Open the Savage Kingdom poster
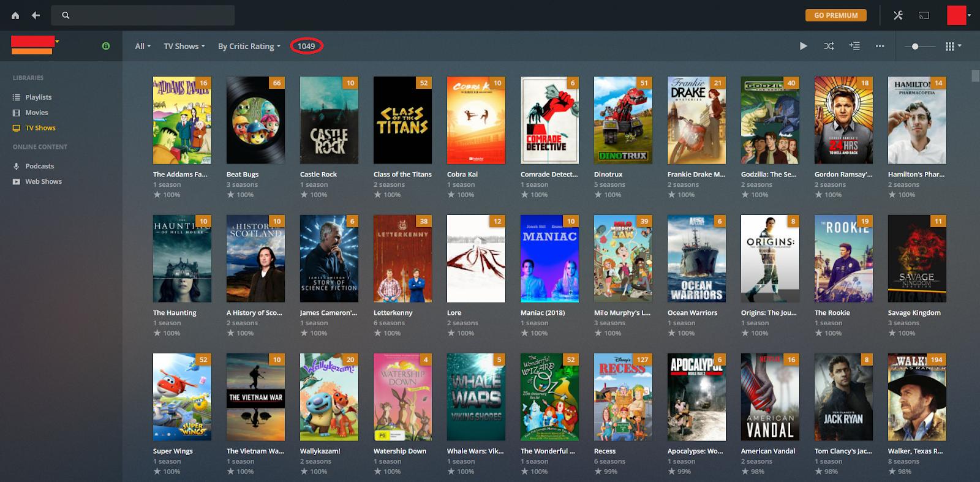980x482 pixels. pos(917,258)
